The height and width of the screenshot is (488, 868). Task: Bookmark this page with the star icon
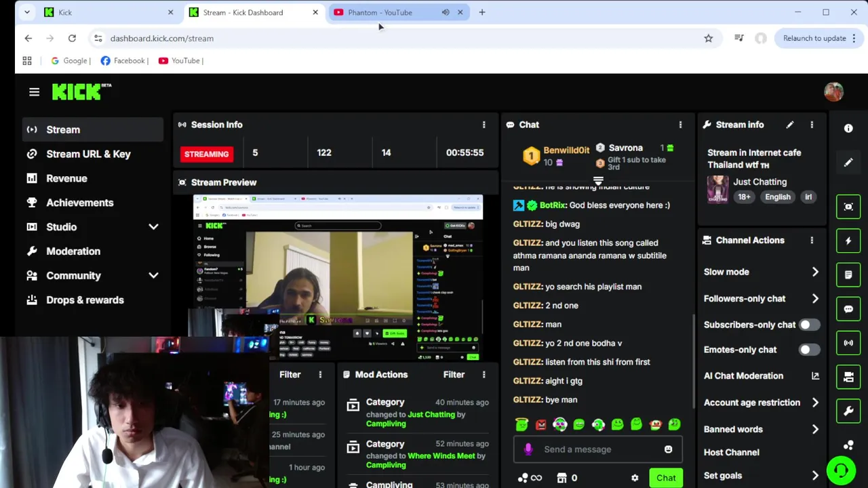[x=708, y=39]
